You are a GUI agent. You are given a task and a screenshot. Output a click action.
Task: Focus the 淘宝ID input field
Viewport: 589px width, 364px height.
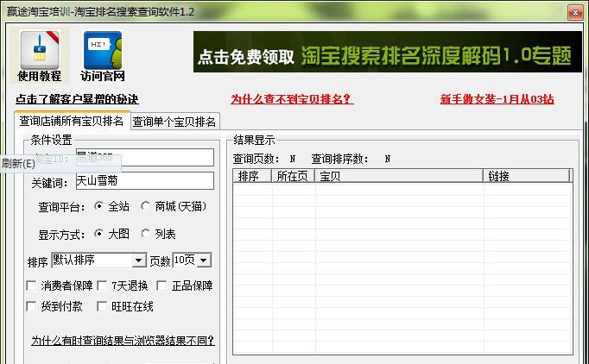click(145, 158)
